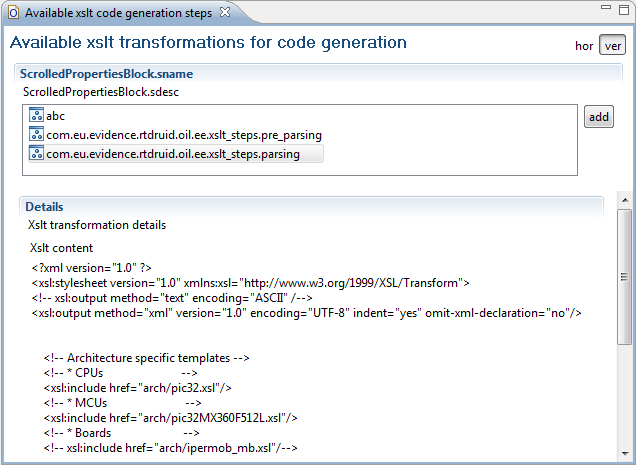Image resolution: width=636 pixels, height=465 pixels.
Task: Collapse the ScrolledPropertiesBlock.sname section
Action: tap(107, 74)
